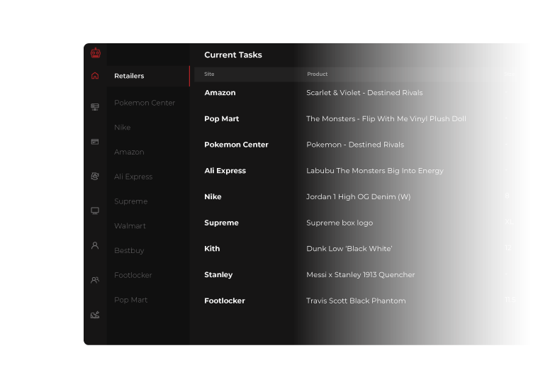Open the proxies server icon in the sidebar
The image size is (538, 392).
coord(95,107)
